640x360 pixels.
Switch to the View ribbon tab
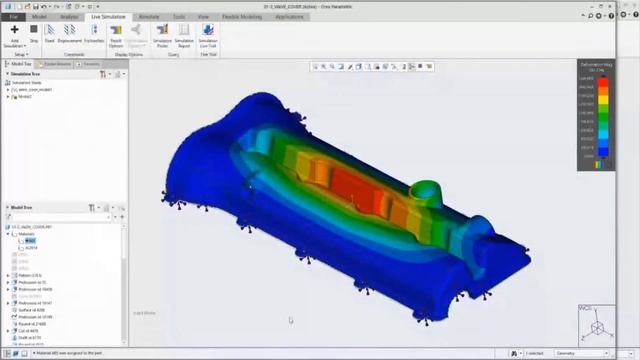(203, 17)
